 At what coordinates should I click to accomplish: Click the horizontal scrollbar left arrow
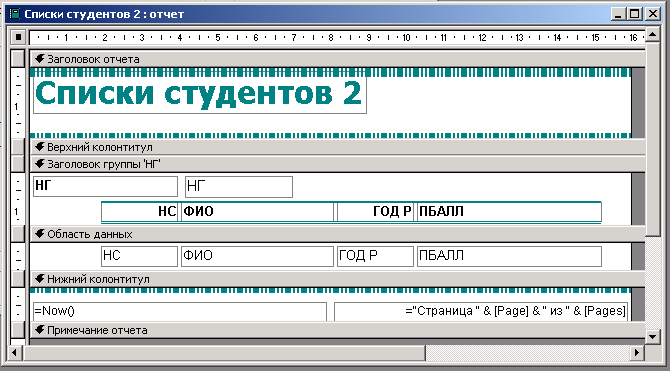coord(15,353)
